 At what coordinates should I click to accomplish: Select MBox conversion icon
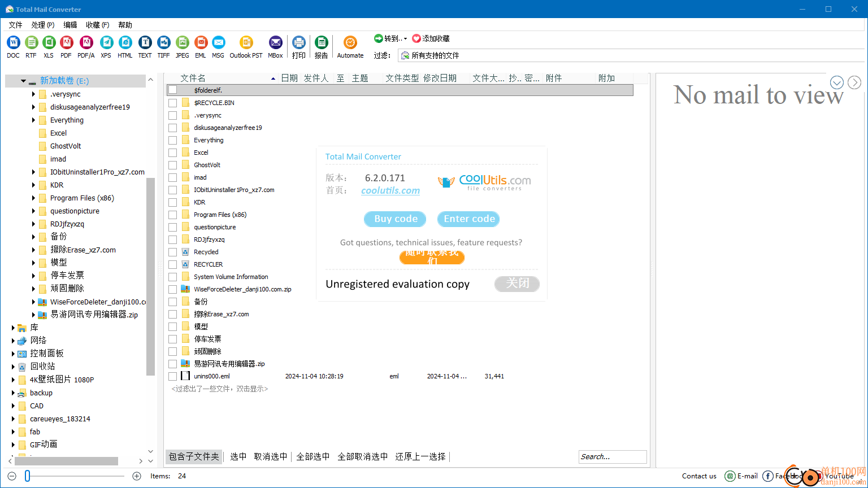point(275,42)
